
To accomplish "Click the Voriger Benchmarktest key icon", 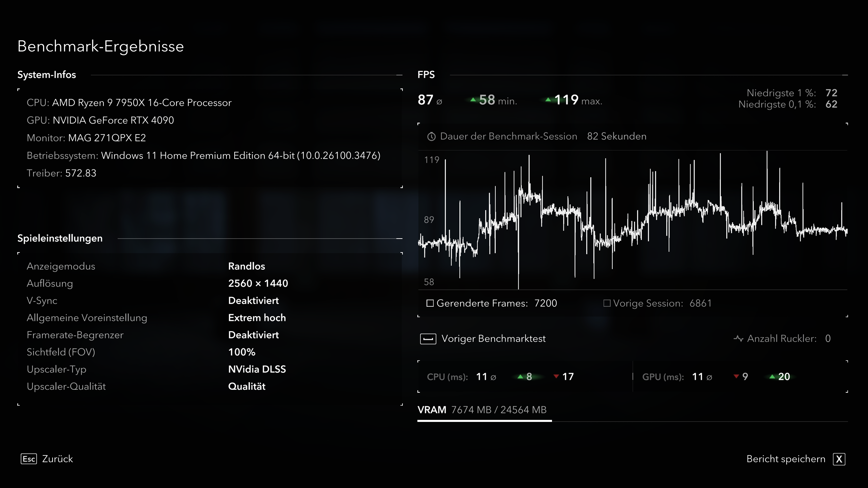I will click(x=428, y=339).
